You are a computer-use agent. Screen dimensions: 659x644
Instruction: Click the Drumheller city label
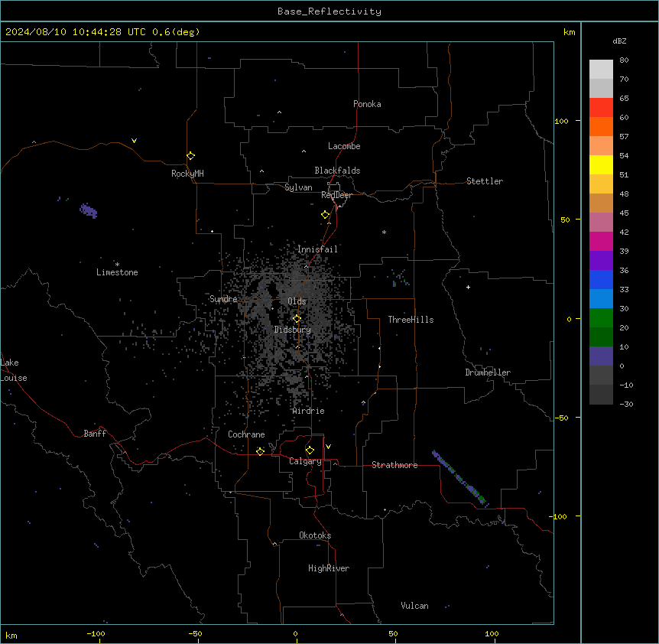click(488, 372)
